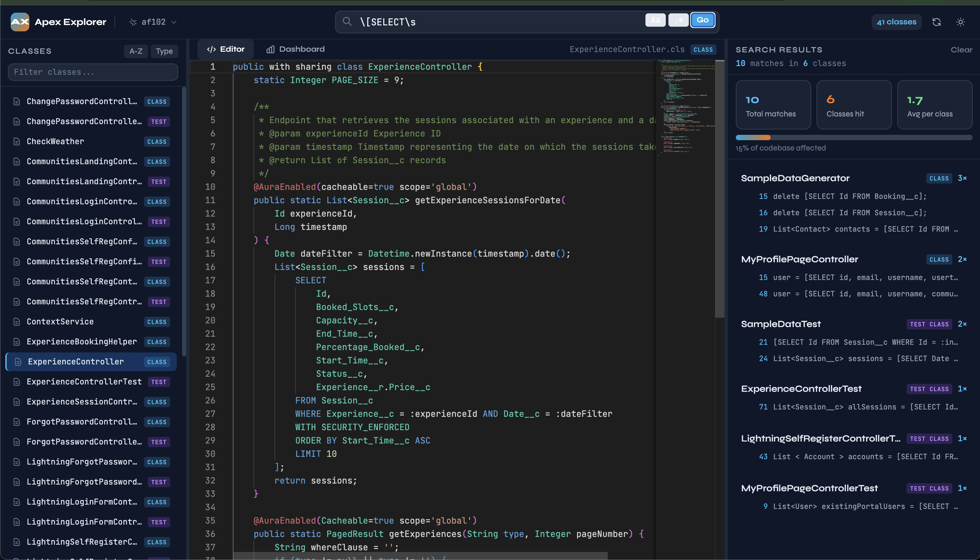The height and width of the screenshot is (560, 980).
Task: Sort classes with the Type toggle
Action: pos(164,51)
